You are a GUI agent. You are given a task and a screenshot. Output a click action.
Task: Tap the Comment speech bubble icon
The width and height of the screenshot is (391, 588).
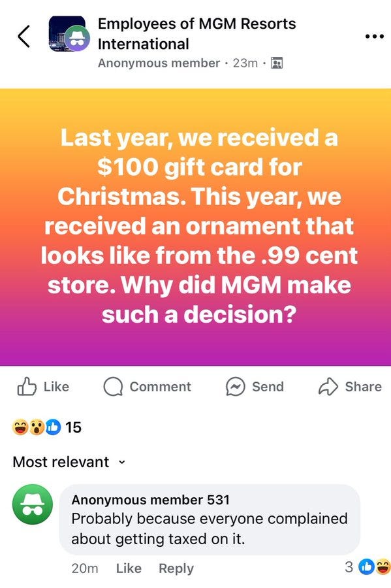[113, 387]
